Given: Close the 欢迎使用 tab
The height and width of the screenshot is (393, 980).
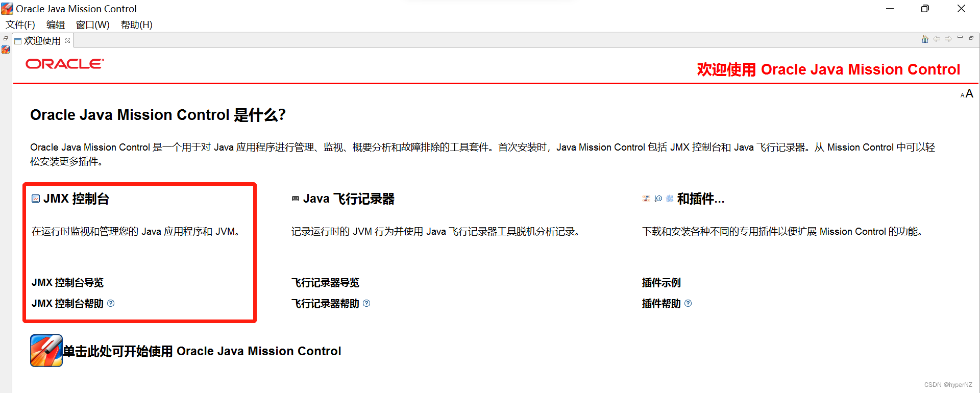Looking at the screenshot, I should [67, 40].
